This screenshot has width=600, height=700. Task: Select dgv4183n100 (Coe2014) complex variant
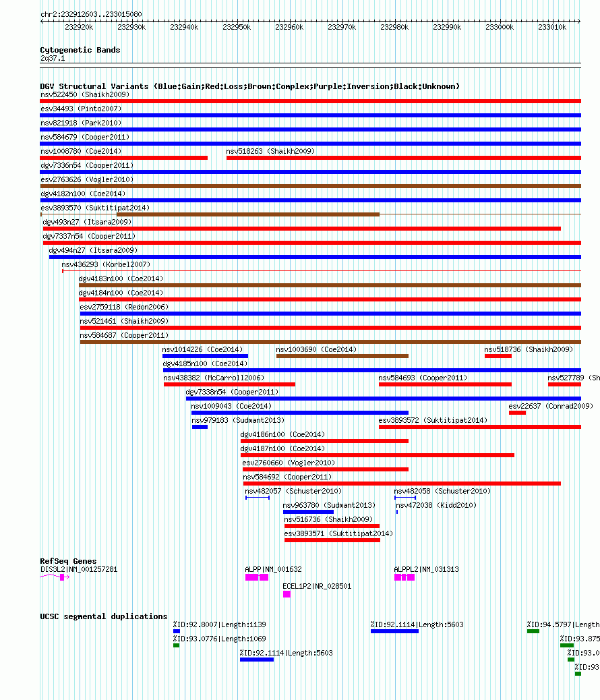pos(330,285)
